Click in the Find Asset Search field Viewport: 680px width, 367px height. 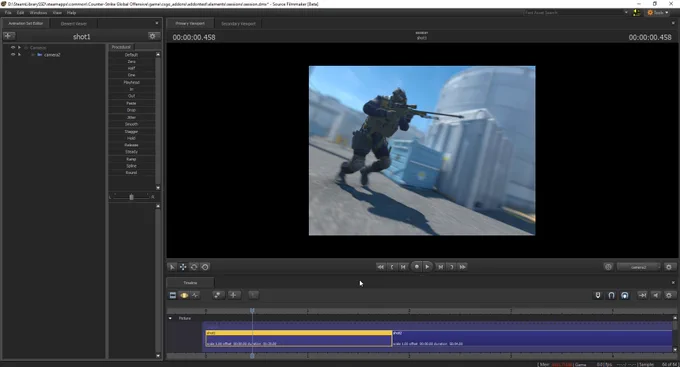click(x=574, y=13)
